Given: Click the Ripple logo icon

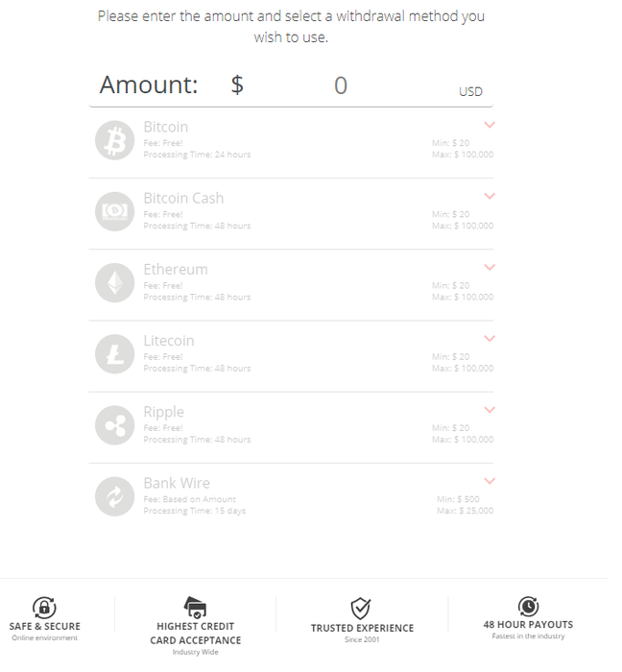Looking at the screenshot, I should [x=115, y=425].
